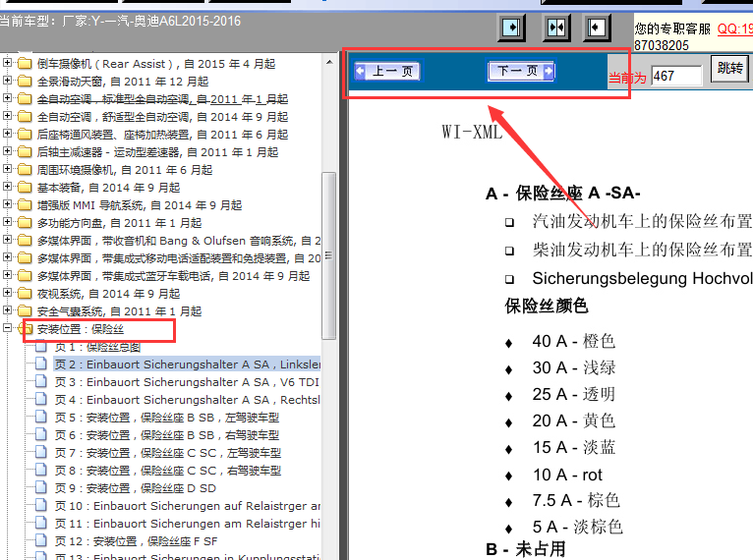The height and width of the screenshot is (560, 753).
Task: Select the 安全气囊系统 folder icon
Action: (x=25, y=311)
